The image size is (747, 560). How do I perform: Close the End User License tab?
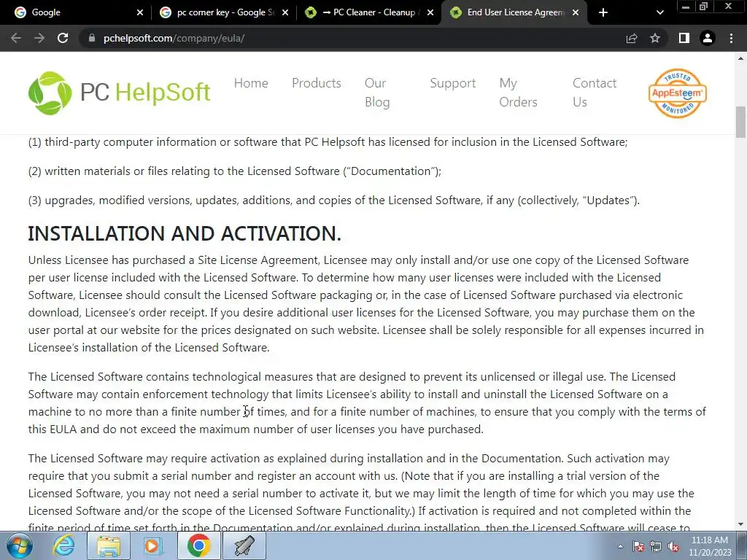click(576, 12)
